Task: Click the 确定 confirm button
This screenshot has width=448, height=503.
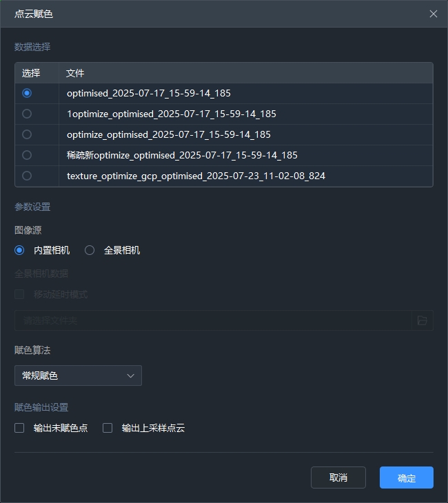Action: click(x=406, y=478)
